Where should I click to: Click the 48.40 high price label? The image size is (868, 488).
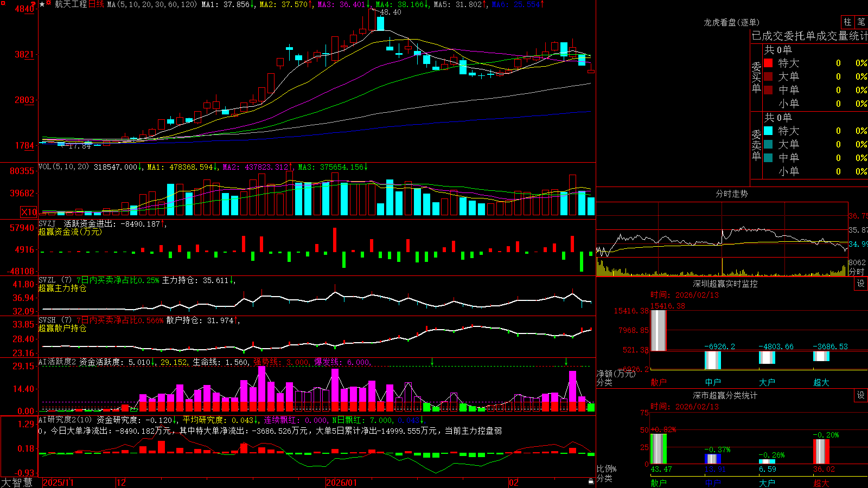coord(391,12)
